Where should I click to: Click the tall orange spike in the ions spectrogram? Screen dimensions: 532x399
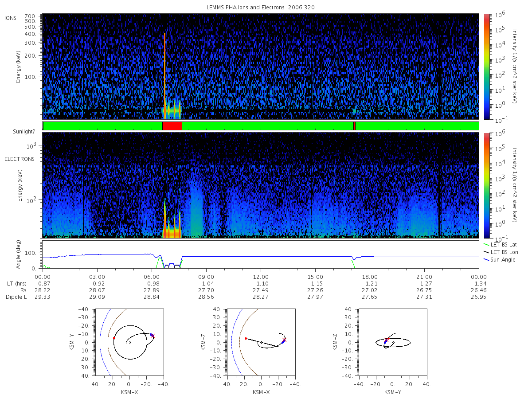point(164,75)
